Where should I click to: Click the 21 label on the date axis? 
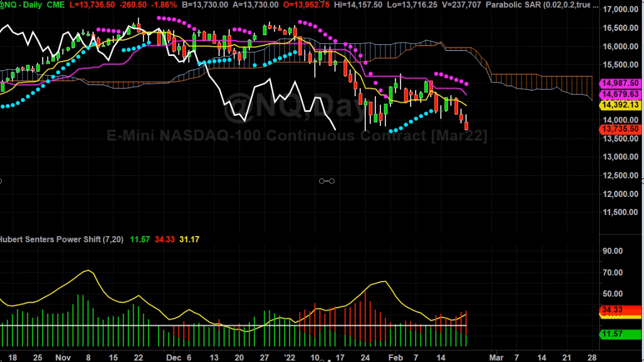tap(567, 358)
